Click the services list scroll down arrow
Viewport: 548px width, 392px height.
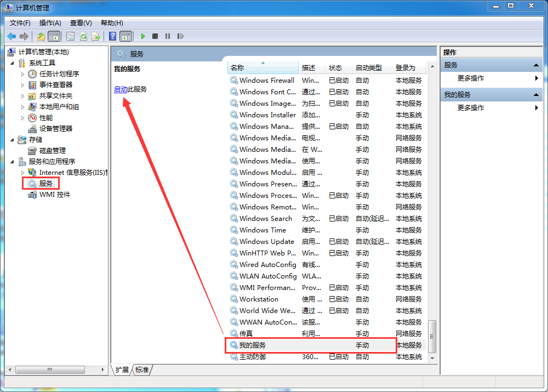pyautogui.click(x=433, y=358)
